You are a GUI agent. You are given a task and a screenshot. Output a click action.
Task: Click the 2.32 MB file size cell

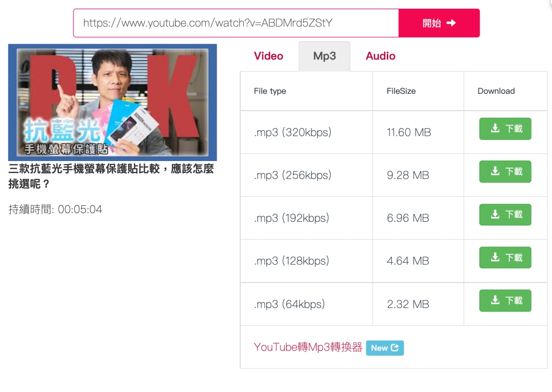pos(408,304)
